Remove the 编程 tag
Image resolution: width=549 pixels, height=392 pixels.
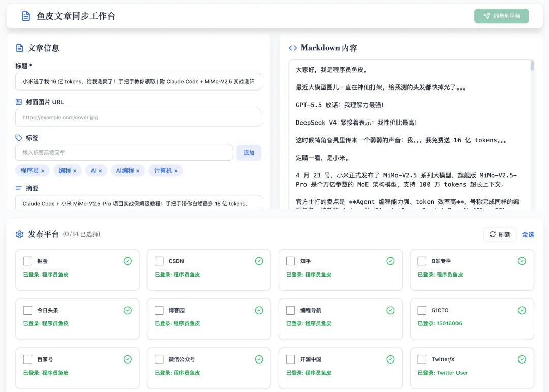point(75,171)
